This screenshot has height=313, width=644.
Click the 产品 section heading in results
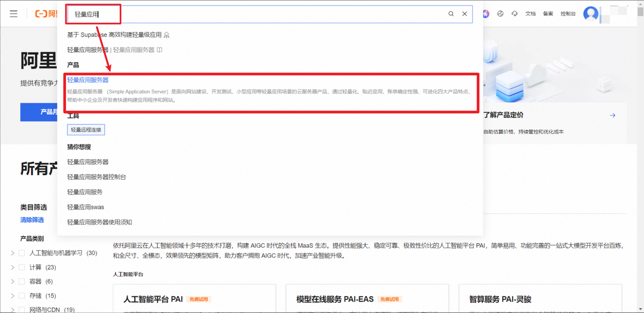pyautogui.click(x=73, y=65)
